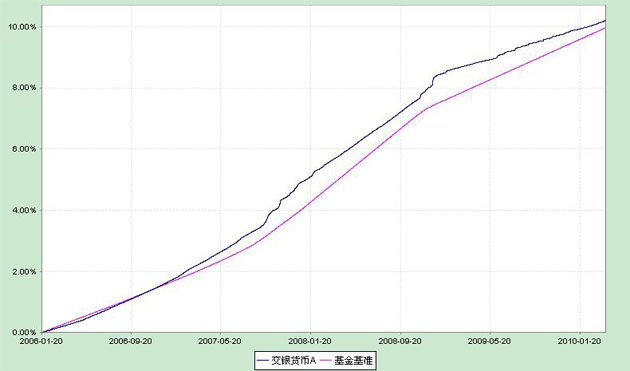The image size is (630, 371).
Task: Click the 10.00% y-axis label
Action: click(22, 27)
